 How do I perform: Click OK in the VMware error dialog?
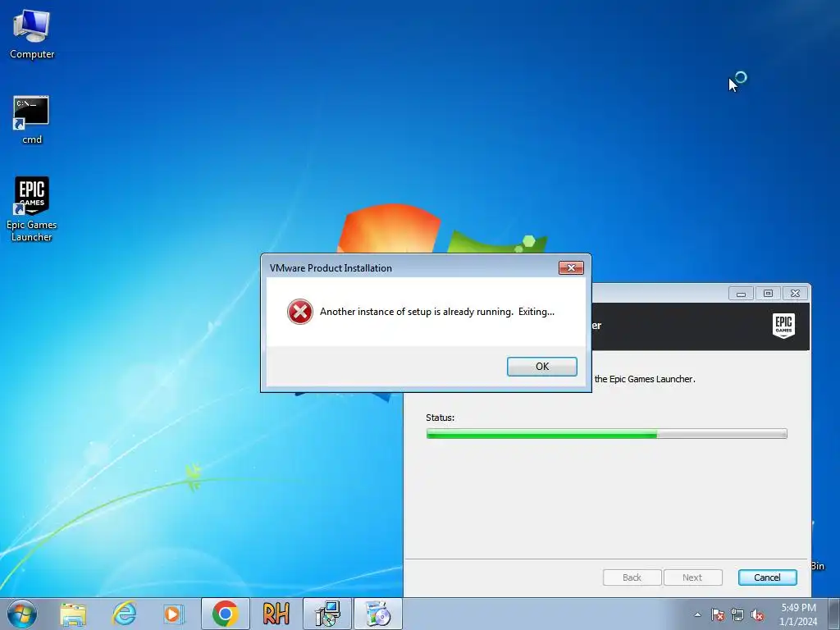pos(541,367)
